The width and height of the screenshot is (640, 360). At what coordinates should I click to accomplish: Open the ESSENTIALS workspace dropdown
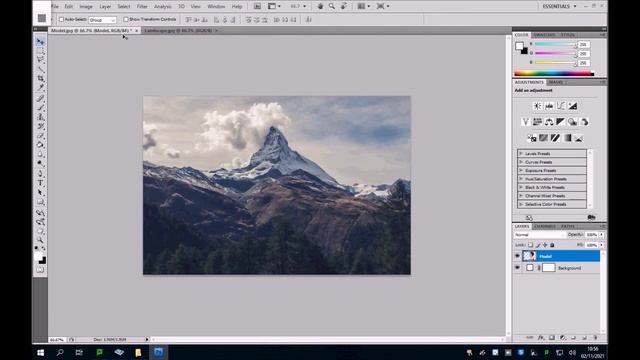(x=559, y=6)
